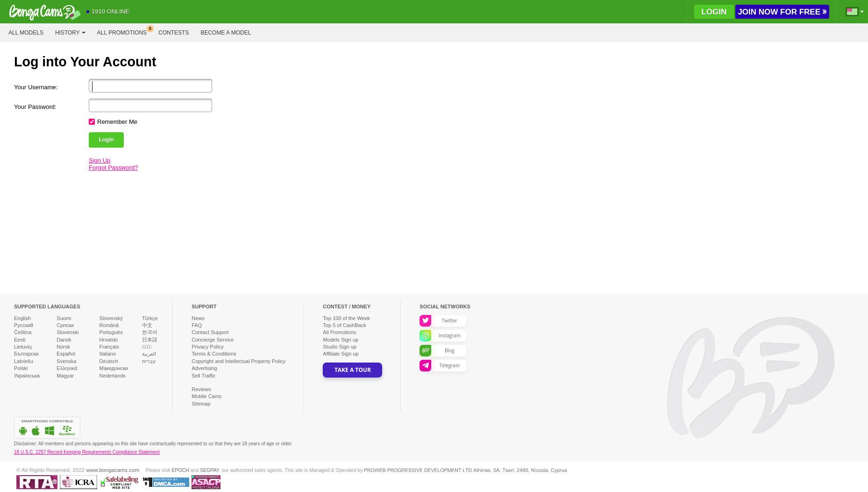Screen dimensions: 868x492
Task: Select Nederlands language
Action: (112, 376)
